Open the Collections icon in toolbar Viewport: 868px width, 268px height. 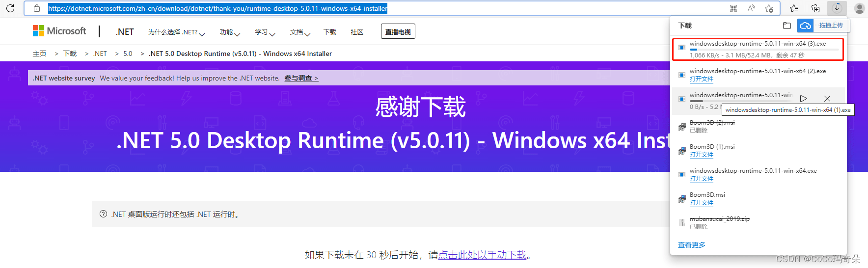815,8
